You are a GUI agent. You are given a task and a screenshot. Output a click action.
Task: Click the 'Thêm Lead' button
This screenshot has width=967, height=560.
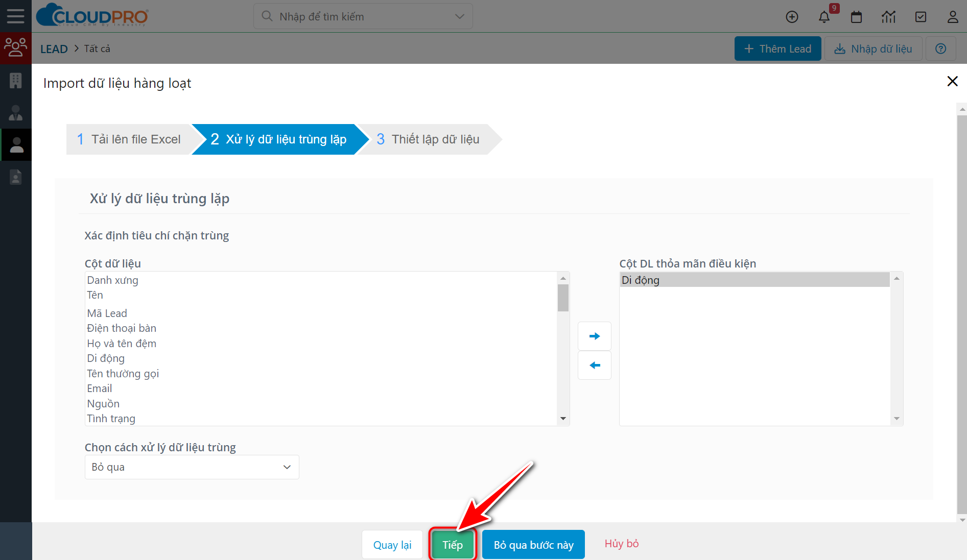pos(777,48)
